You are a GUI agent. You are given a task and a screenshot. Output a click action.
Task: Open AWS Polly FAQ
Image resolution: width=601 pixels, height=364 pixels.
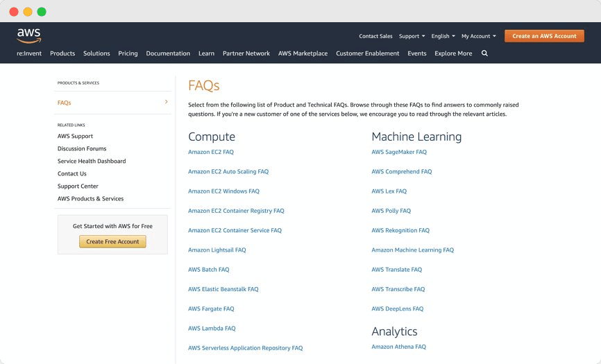(x=391, y=211)
